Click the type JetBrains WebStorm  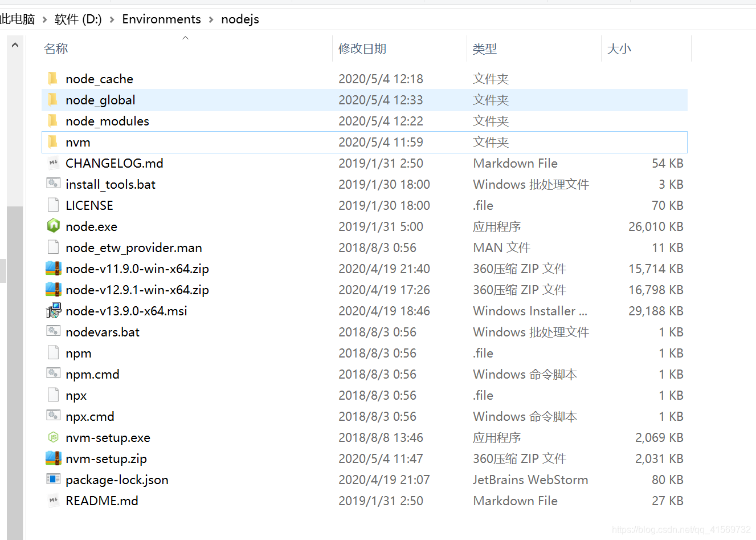click(530, 480)
